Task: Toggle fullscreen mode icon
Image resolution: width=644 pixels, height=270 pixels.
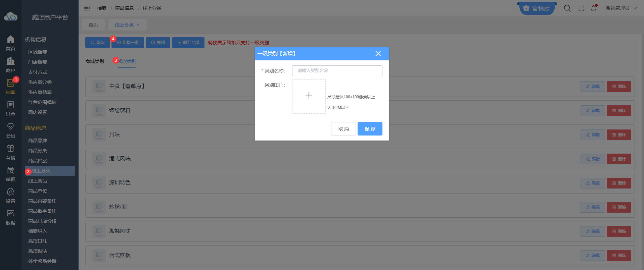Action: (581, 8)
